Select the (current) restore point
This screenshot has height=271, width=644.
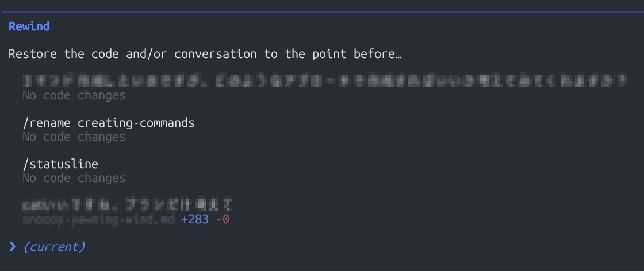click(x=54, y=247)
